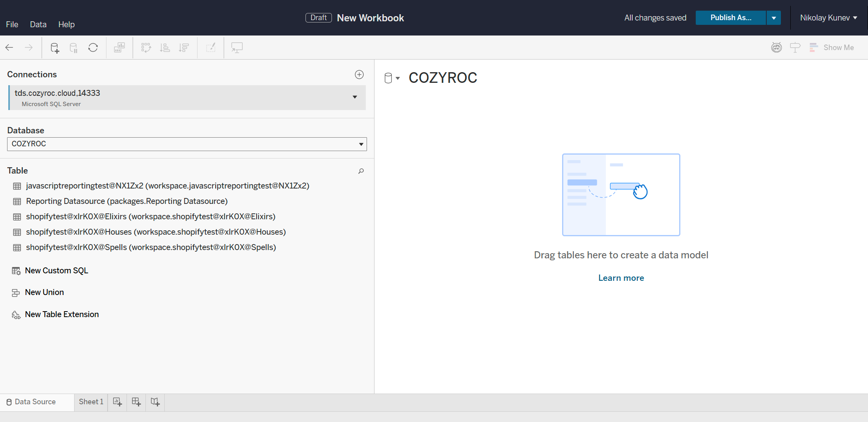Open the File menu
868x422 pixels.
[12, 24]
